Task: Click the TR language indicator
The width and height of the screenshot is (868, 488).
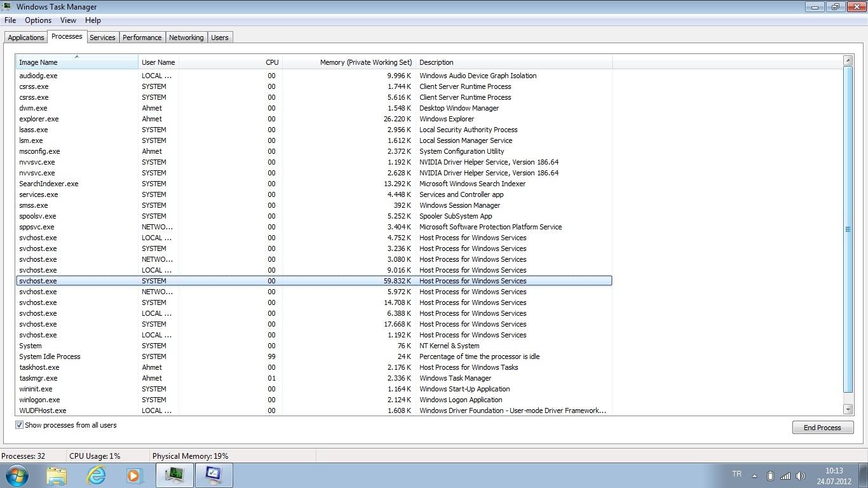Action: [737, 474]
